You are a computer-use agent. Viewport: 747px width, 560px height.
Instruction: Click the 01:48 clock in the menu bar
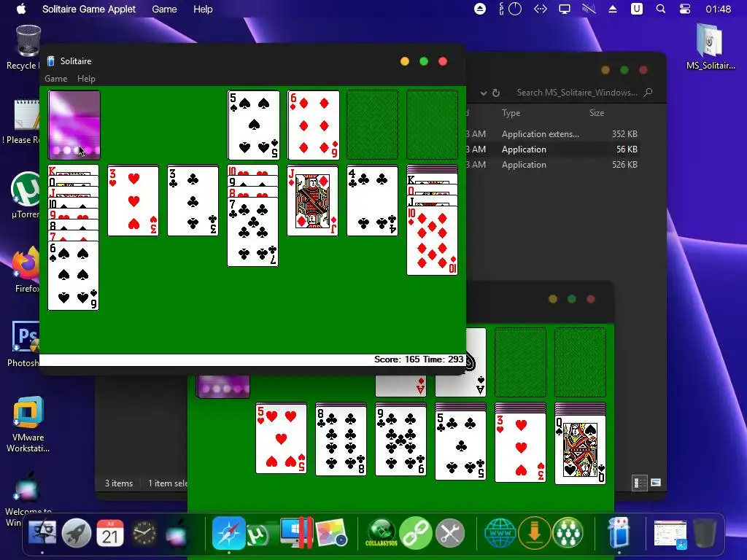click(x=718, y=9)
